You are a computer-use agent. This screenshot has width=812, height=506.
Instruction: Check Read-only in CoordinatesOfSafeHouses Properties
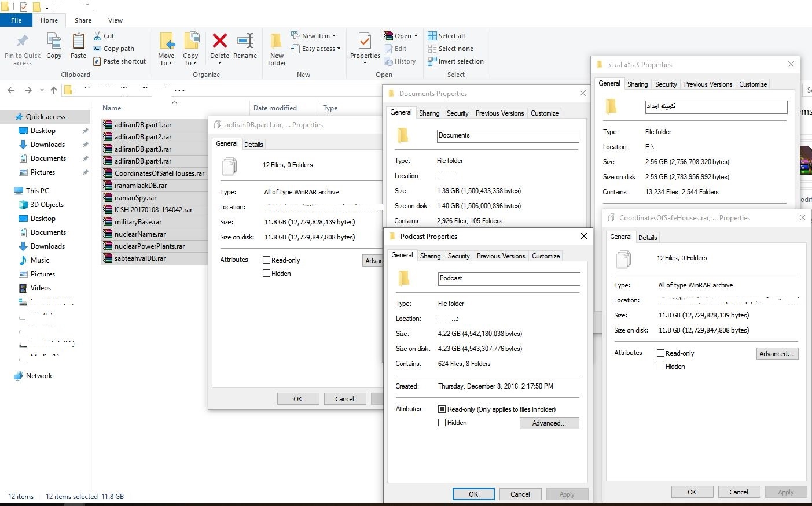(660, 353)
